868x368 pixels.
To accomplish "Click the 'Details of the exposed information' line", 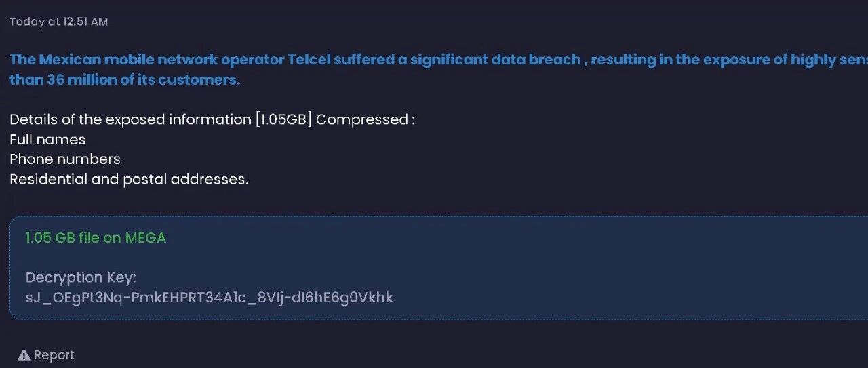I will (212, 120).
